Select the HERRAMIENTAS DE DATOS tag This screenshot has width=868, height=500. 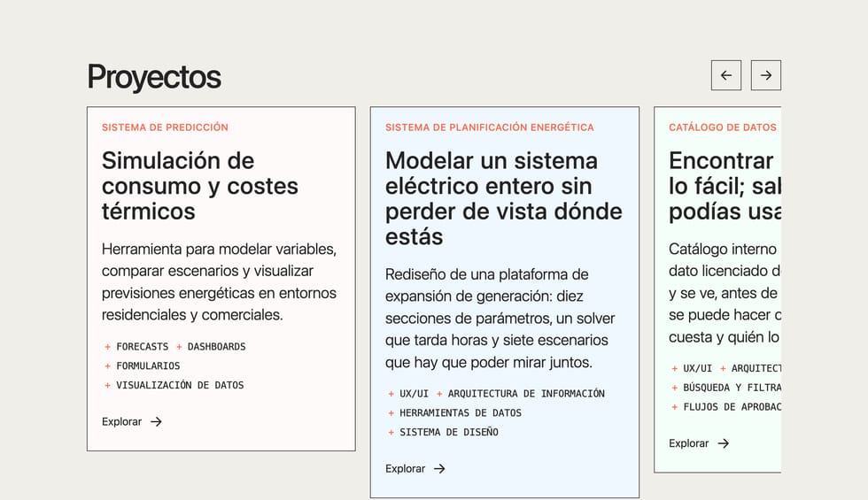pos(454,413)
